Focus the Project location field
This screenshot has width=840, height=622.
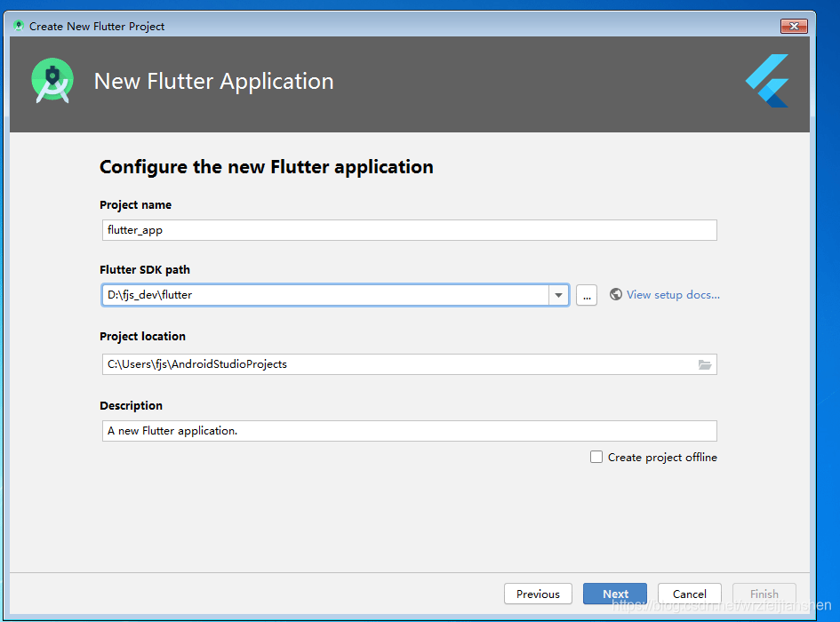tap(409, 364)
